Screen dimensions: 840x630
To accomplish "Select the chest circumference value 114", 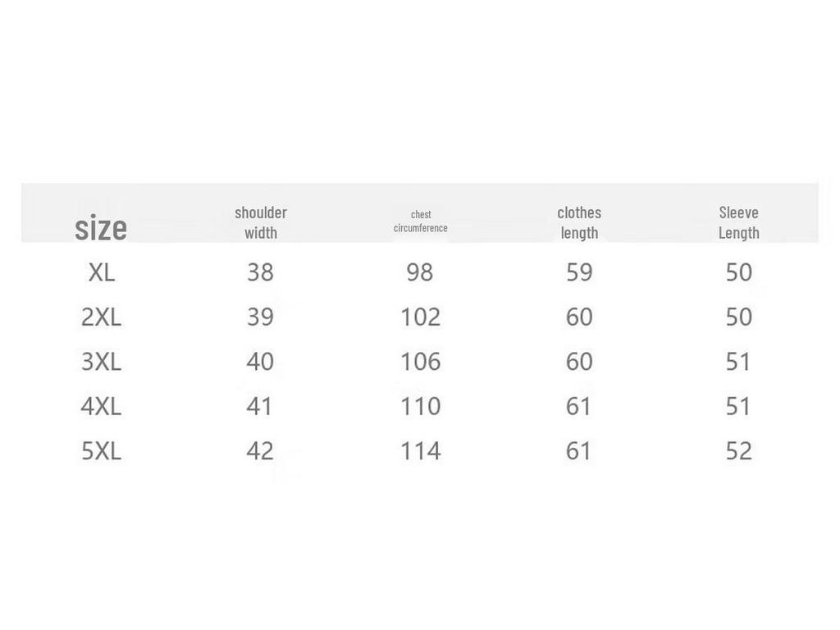I will [x=420, y=450].
